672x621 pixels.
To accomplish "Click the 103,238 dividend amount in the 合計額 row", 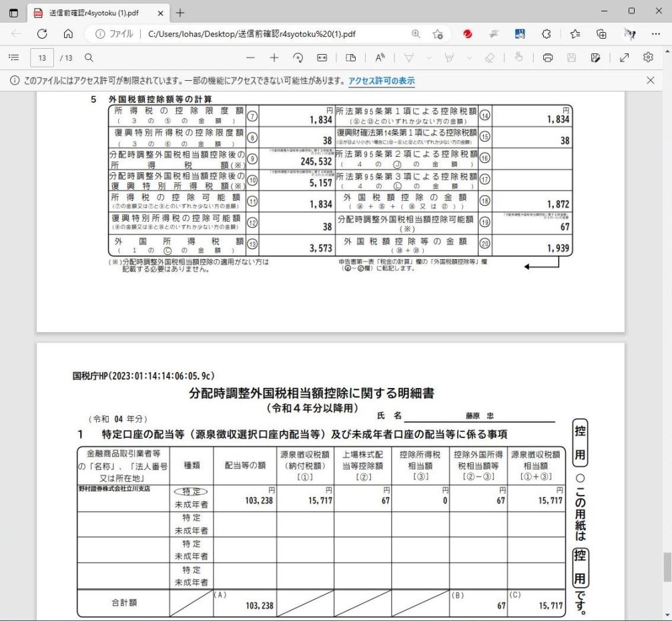I will click(x=260, y=606).
